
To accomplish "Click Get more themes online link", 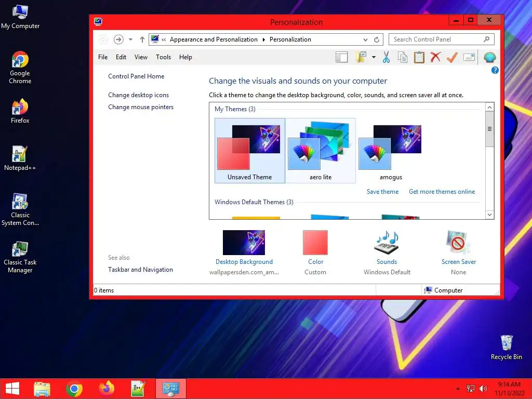I will (442, 192).
